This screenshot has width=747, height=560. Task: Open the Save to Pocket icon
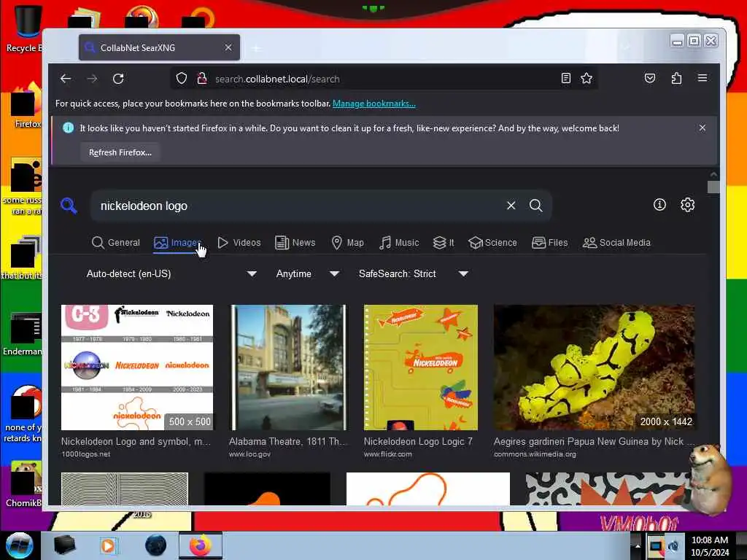pos(650,79)
